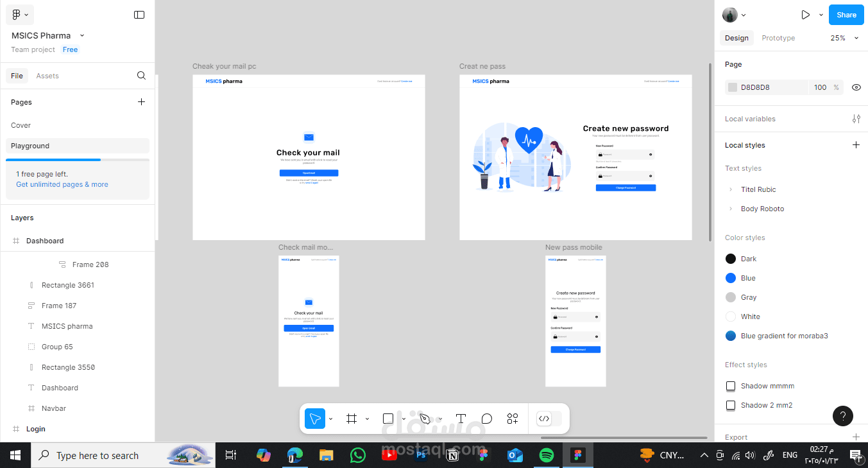Toggle Dev Mode switch in toolbar
Viewport: 868px width, 468px height.
(549, 419)
